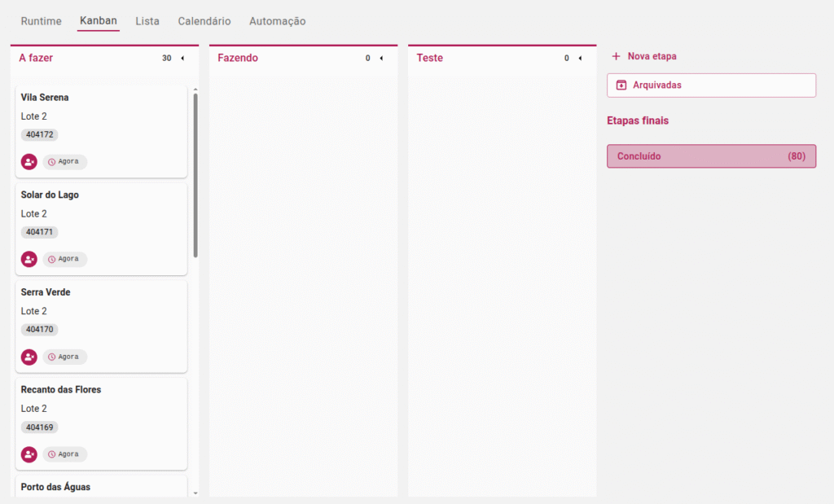Click the scroll-up arrow of A fazer list

coord(195,90)
